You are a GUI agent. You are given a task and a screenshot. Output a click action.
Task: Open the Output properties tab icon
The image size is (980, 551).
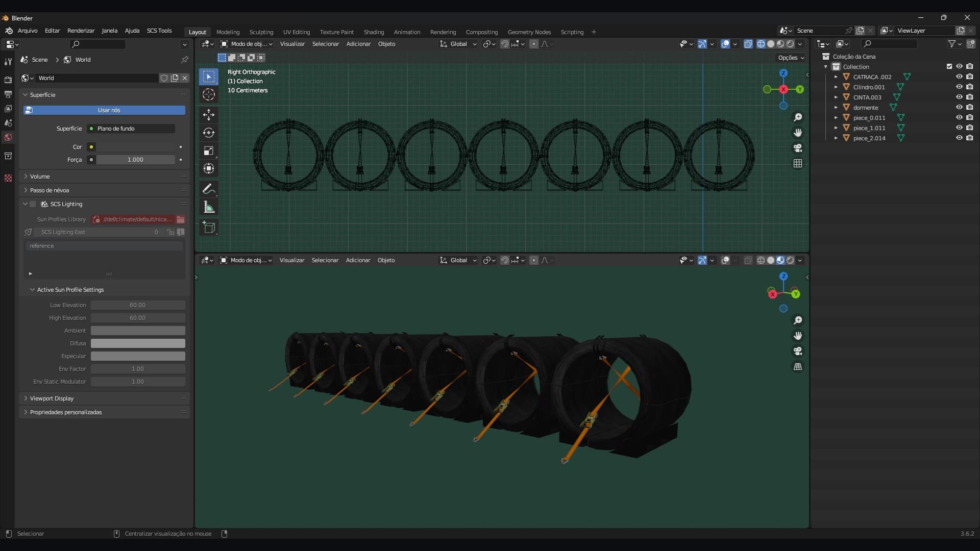pyautogui.click(x=8, y=94)
